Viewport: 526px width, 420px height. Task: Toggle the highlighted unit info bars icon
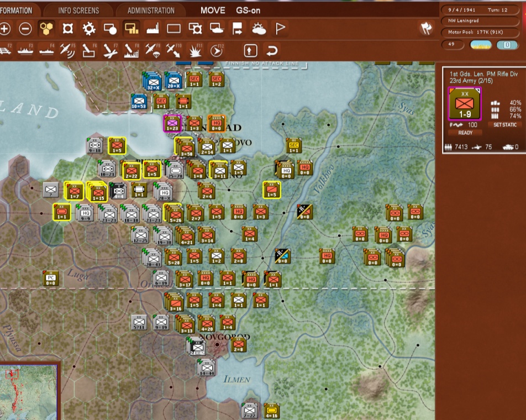[131, 29]
